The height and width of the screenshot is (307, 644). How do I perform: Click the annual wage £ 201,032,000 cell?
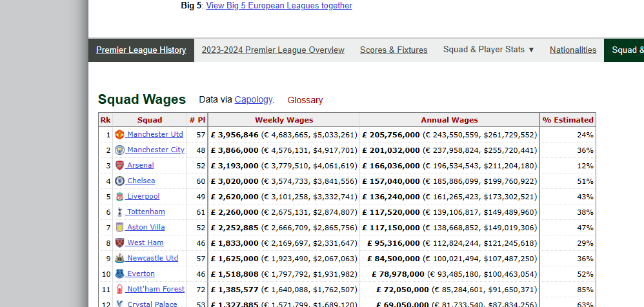[x=449, y=150]
